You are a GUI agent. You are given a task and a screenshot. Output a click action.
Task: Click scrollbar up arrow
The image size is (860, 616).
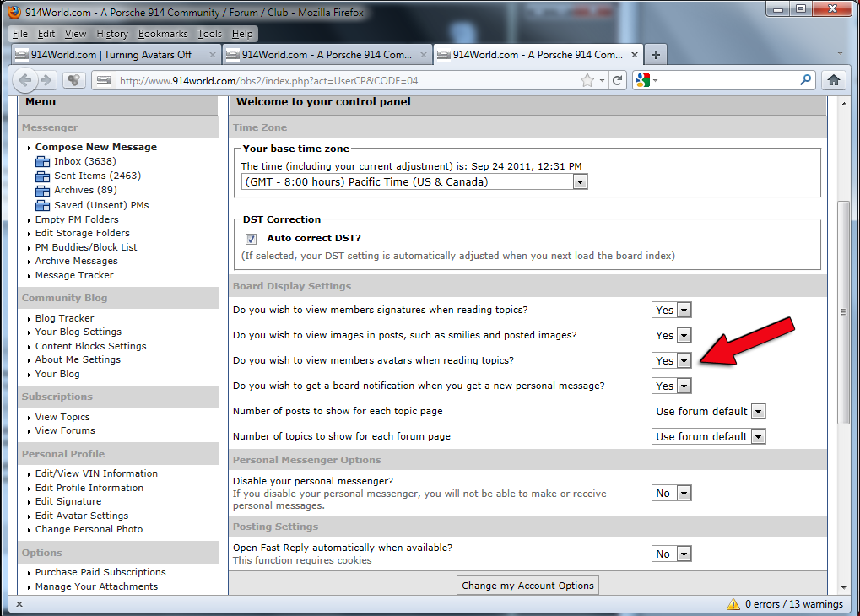[x=844, y=103]
